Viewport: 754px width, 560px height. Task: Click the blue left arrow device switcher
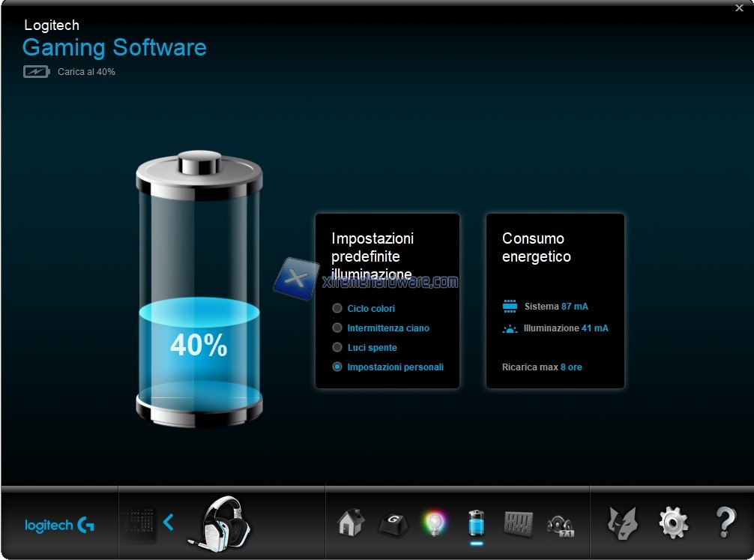click(169, 522)
